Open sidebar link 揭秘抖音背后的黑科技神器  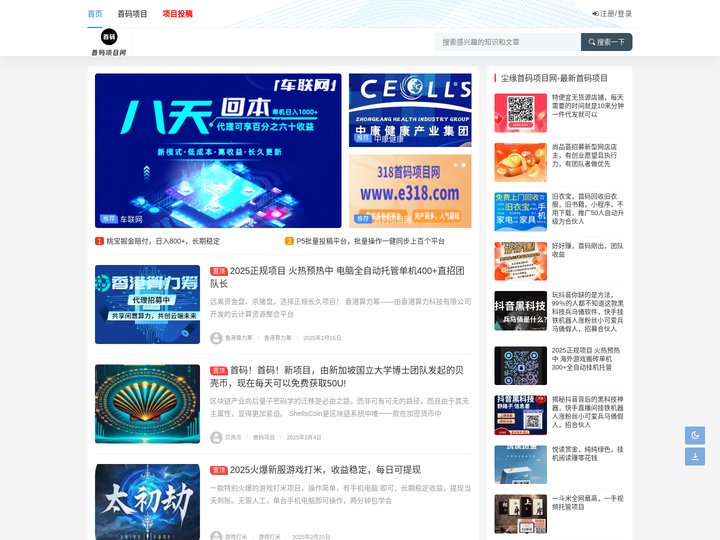pos(587,412)
